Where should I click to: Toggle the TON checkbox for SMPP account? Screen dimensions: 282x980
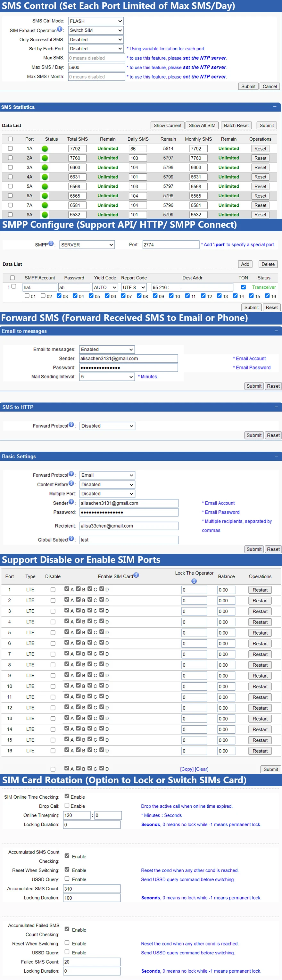(243, 287)
